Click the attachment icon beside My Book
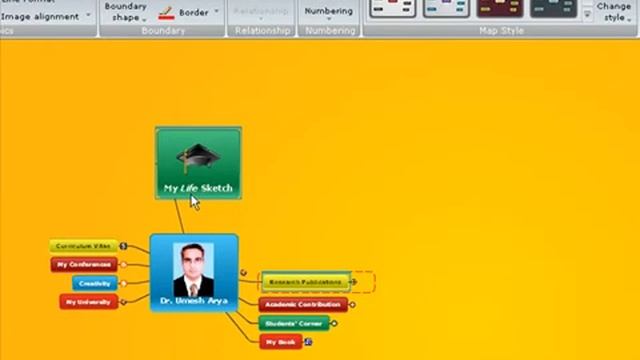Viewport: 640px width, 360px height. (x=308, y=342)
